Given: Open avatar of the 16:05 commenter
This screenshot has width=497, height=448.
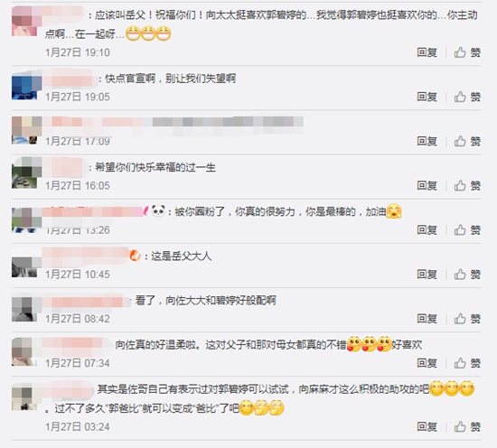Looking at the screenshot, I should [26, 173].
